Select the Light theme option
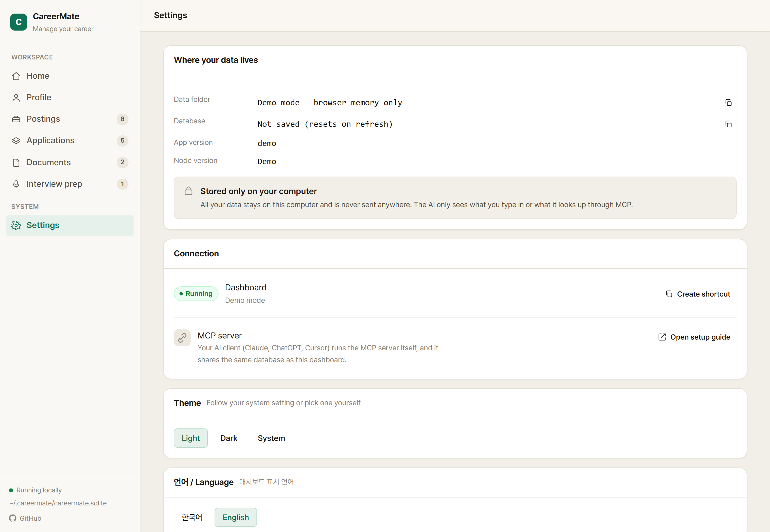This screenshot has width=770, height=532. pyautogui.click(x=191, y=438)
